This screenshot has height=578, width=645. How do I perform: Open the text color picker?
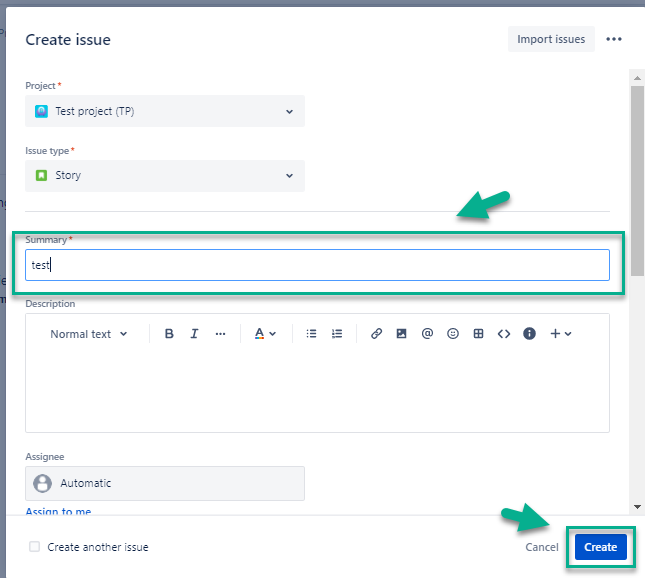click(x=264, y=334)
